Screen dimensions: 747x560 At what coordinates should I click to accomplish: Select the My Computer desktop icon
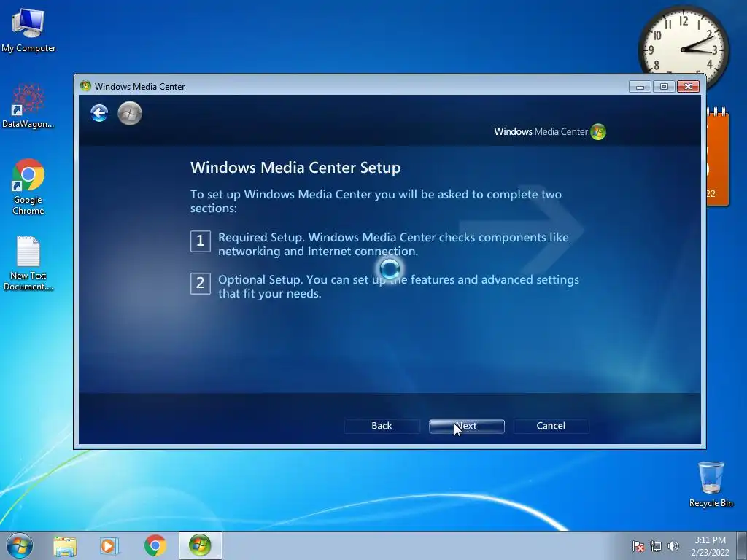(28, 31)
